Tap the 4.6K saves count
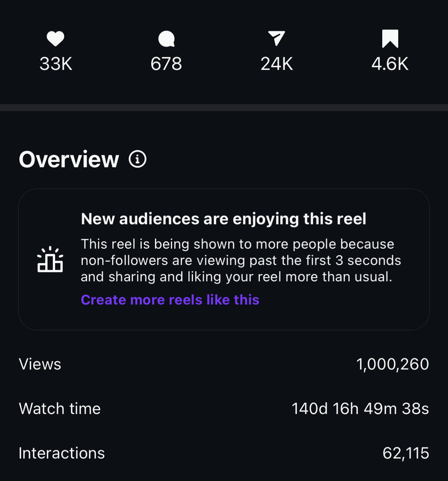This screenshot has height=481, width=448. click(390, 64)
